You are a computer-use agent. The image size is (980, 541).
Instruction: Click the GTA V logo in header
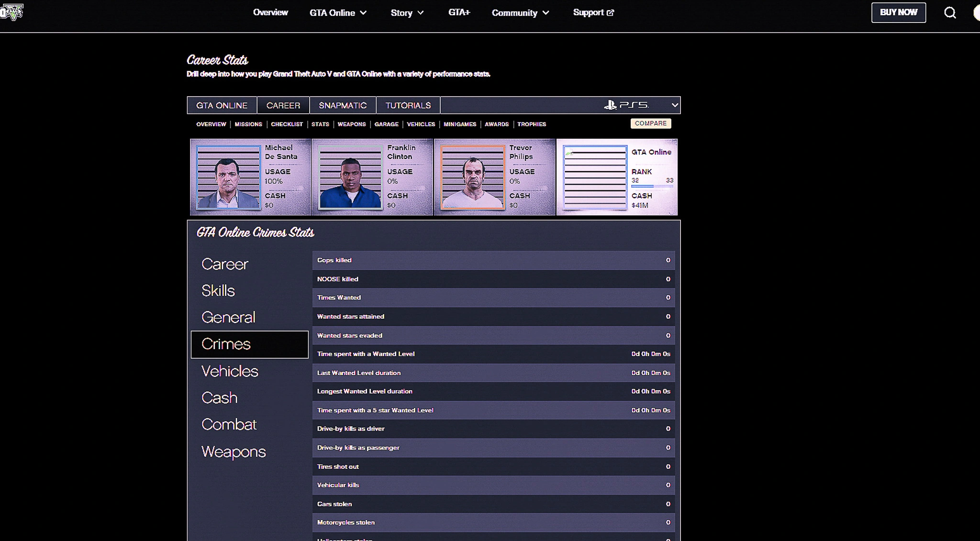click(x=12, y=12)
